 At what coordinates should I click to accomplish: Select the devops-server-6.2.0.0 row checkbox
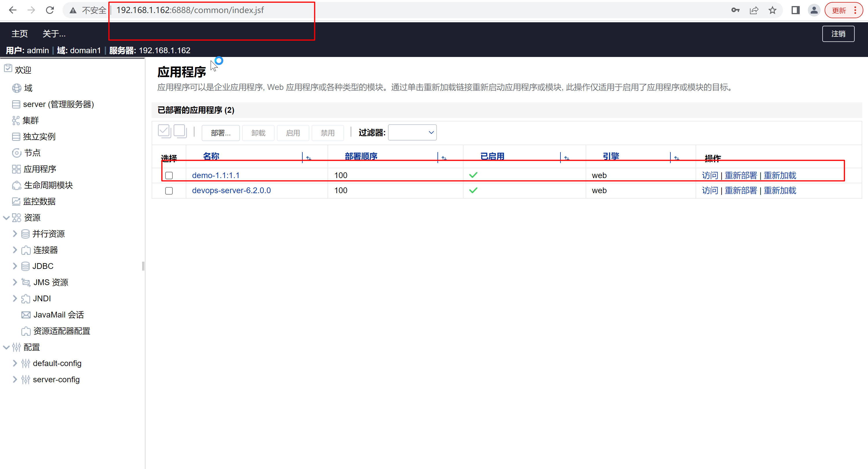pos(169,191)
